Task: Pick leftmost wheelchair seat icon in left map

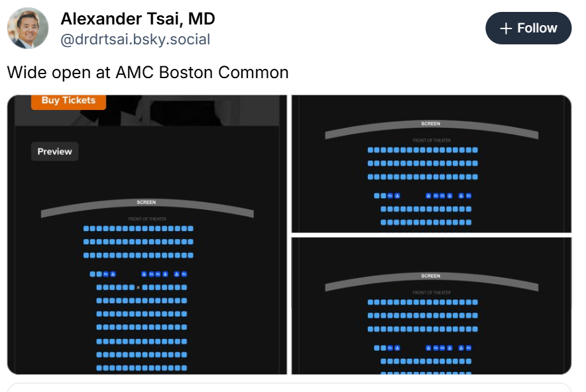Action: point(113,274)
